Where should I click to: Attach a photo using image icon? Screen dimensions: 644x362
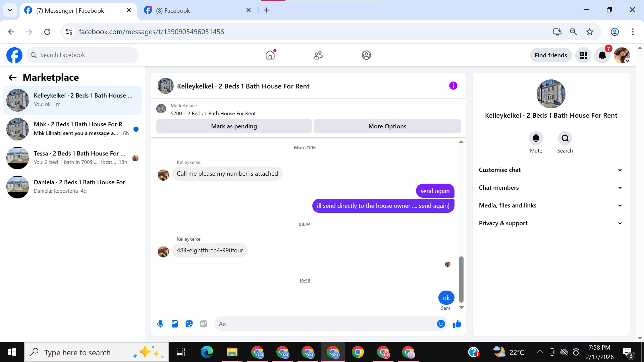point(175,324)
